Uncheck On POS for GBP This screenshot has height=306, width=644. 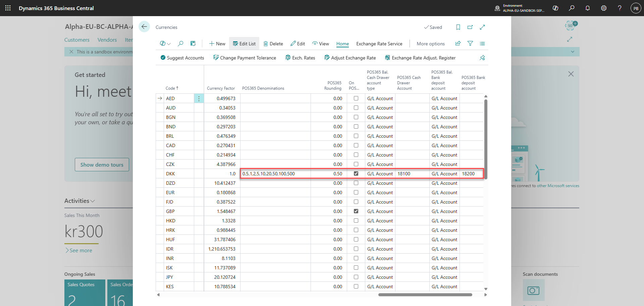(x=356, y=211)
